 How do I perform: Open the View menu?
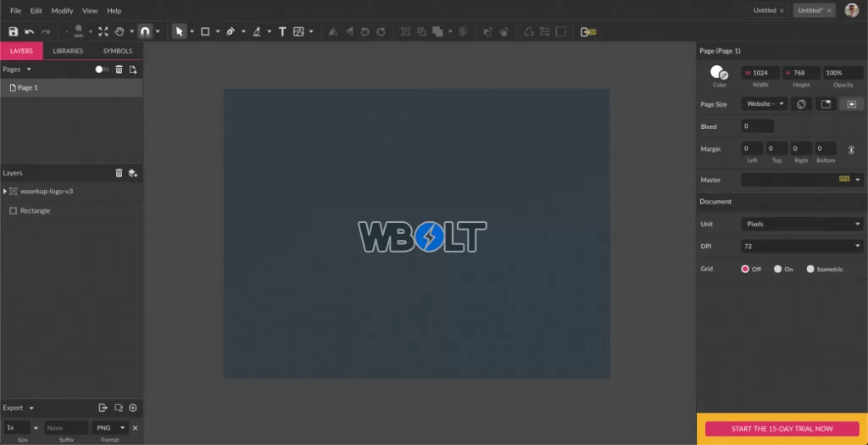pyautogui.click(x=90, y=10)
